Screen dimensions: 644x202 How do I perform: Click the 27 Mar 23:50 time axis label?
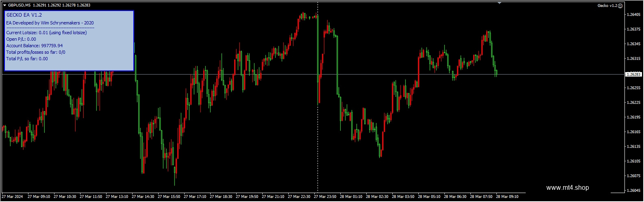[x=325, y=197]
